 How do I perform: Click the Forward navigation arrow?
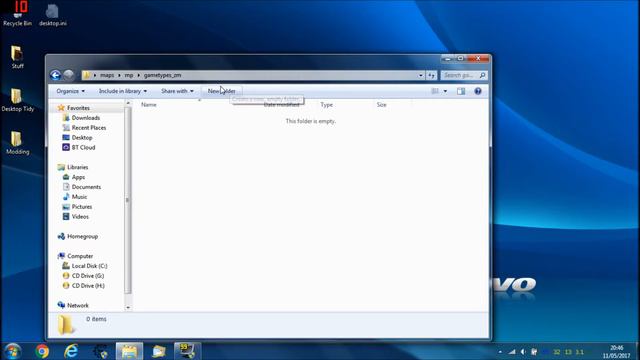tap(69, 75)
